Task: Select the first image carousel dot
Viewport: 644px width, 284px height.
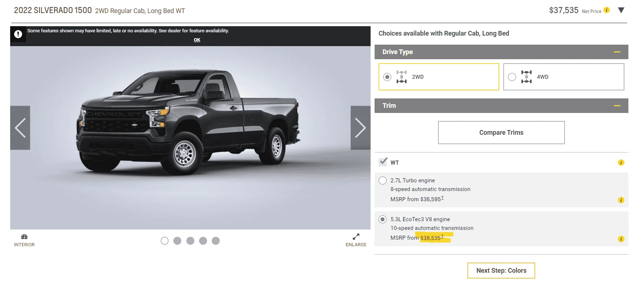Action: (x=165, y=241)
